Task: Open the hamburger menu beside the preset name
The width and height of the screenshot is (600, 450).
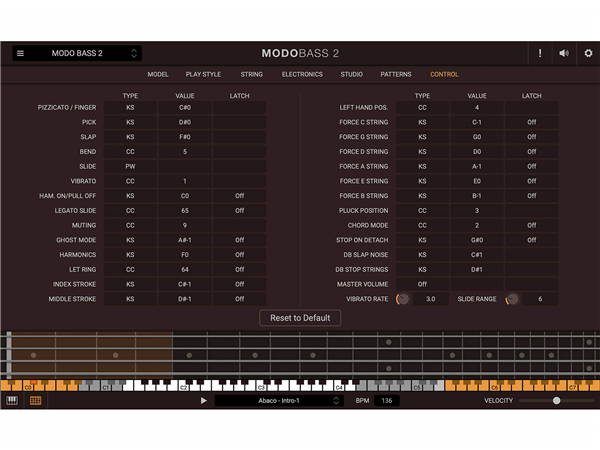Action: [20, 53]
